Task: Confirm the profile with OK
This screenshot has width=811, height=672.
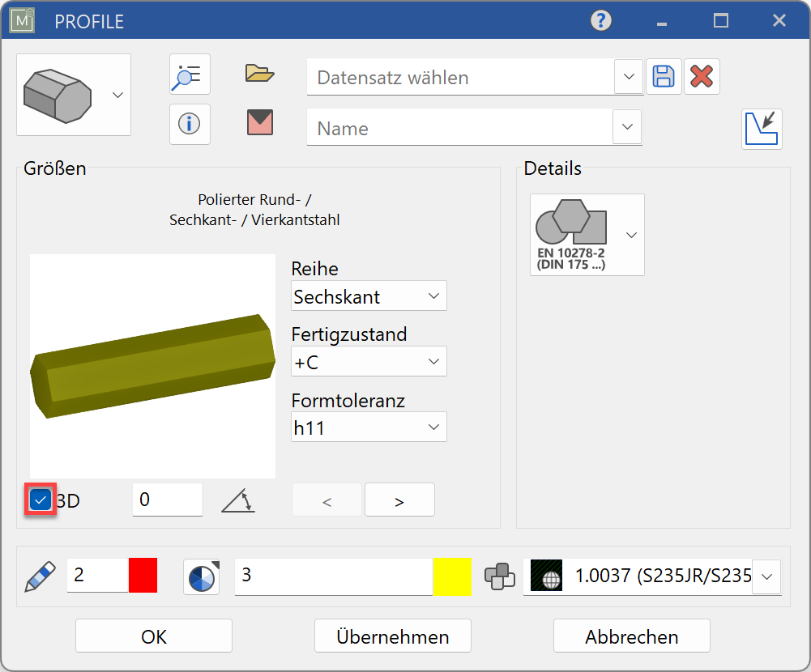Action: [152, 636]
